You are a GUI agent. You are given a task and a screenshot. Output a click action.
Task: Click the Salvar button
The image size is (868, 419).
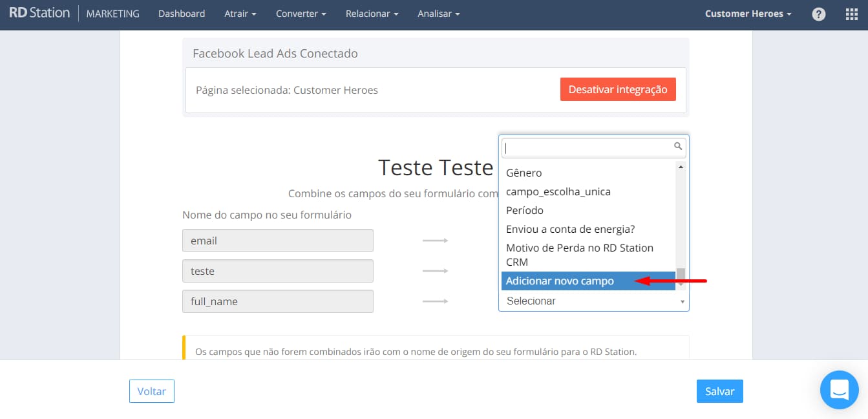(x=719, y=391)
